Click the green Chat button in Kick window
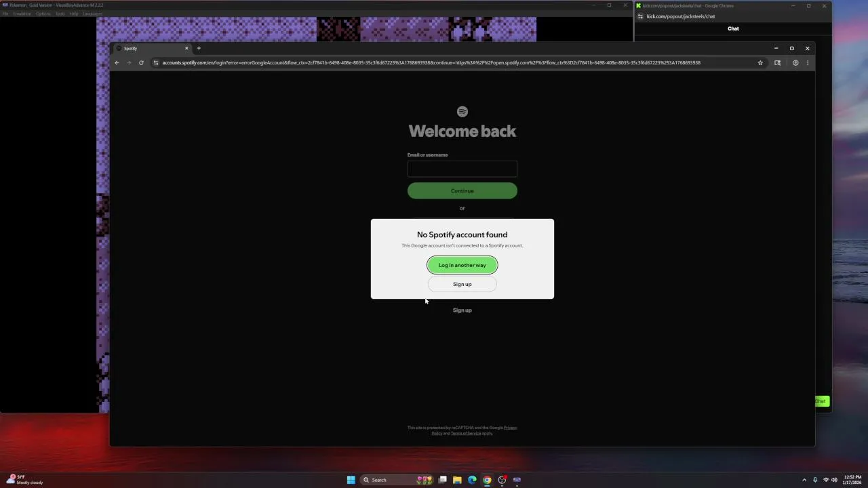Image resolution: width=868 pixels, height=488 pixels. (x=821, y=401)
